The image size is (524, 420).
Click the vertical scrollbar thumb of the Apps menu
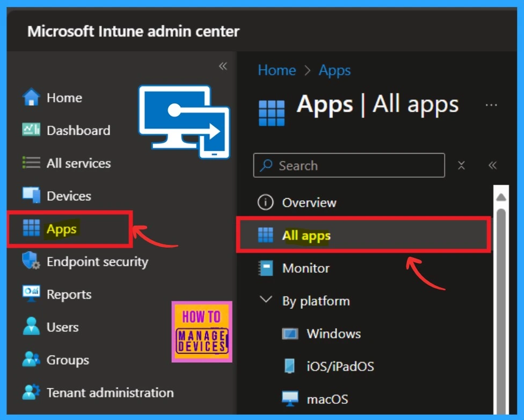501,311
